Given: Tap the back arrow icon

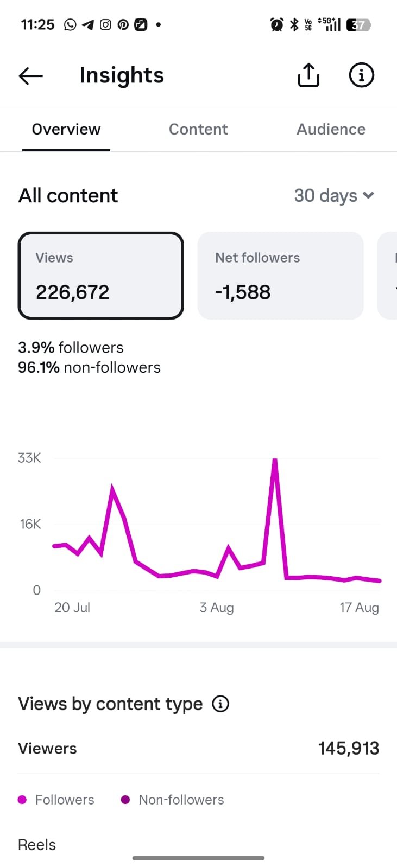Looking at the screenshot, I should coord(30,76).
